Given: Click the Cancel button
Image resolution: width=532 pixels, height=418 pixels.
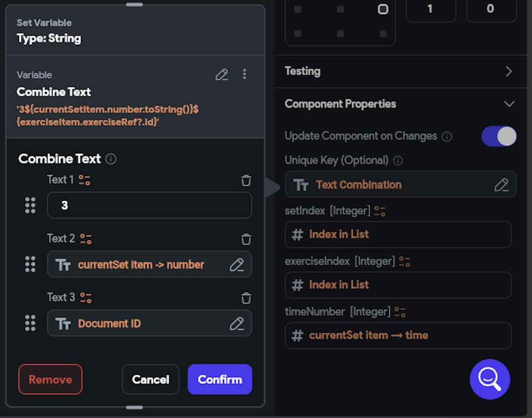Looking at the screenshot, I should 151,379.
